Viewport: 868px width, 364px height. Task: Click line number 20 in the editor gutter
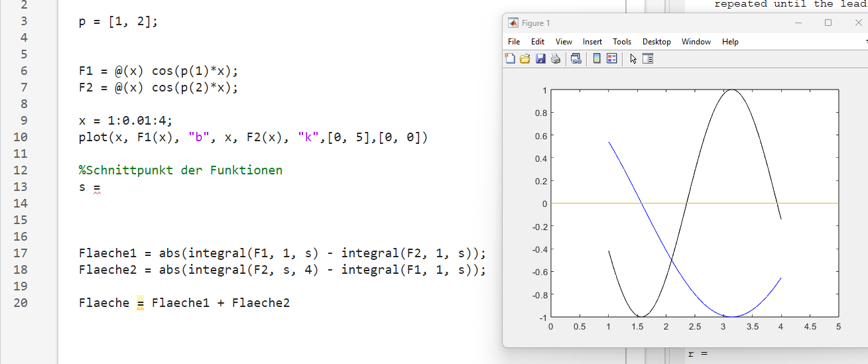(x=21, y=303)
